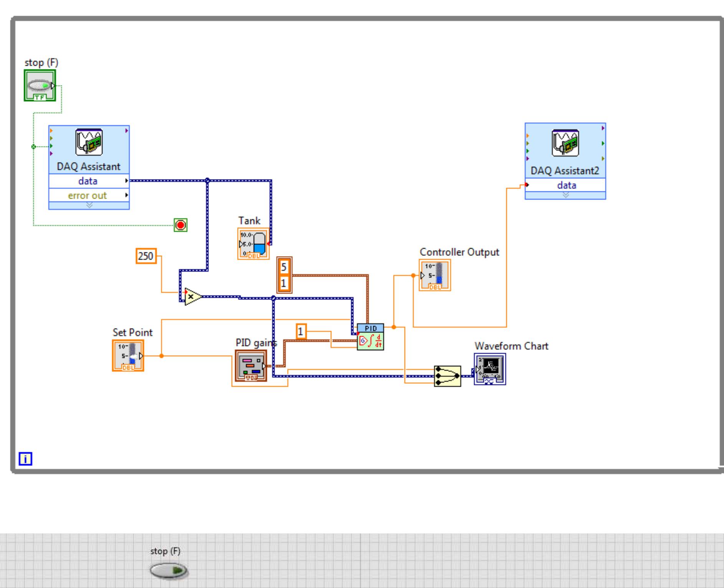Screen dimensions: 724x588
Task: Click the DAQ Assistant2 express VI icon
Action: (565, 143)
